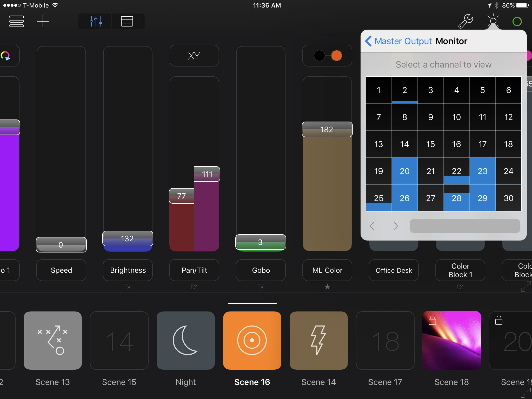Toggle FX under Pan/Tilt
The width and height of the screenshot is (532, 399).
click(194, 287)
